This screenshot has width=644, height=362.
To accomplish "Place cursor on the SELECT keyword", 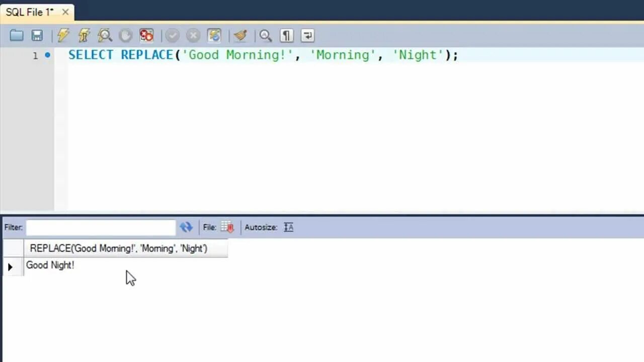I will point(91,55).
